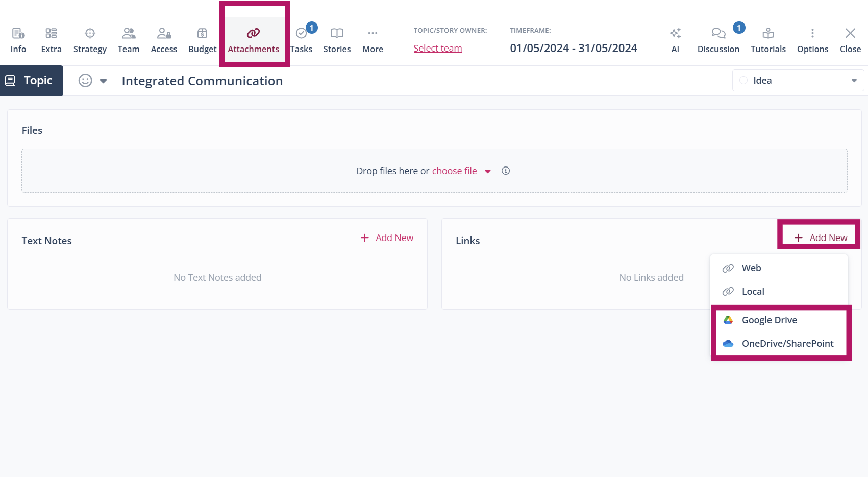Expand the smiley emoji picker arrow
This screenshot has height=477, width=868.
[104, 81]
